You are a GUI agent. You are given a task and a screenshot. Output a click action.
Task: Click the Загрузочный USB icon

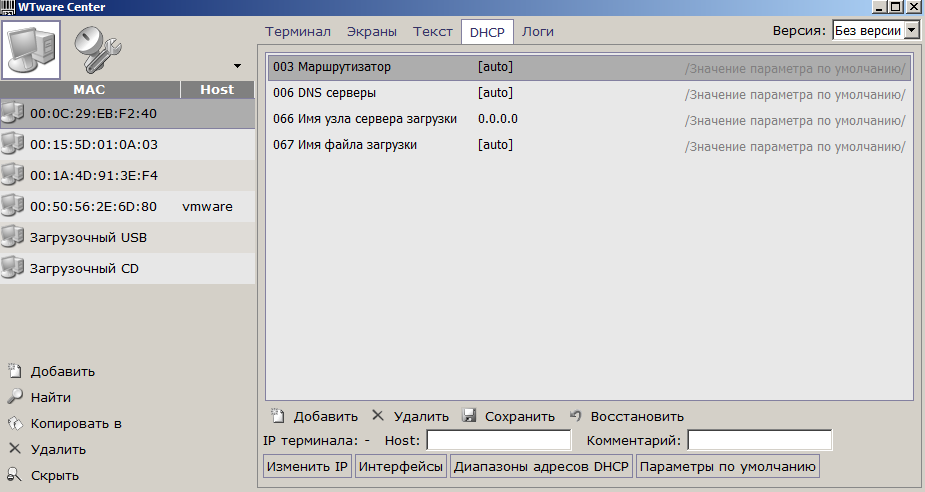click(x=13, y=238)
